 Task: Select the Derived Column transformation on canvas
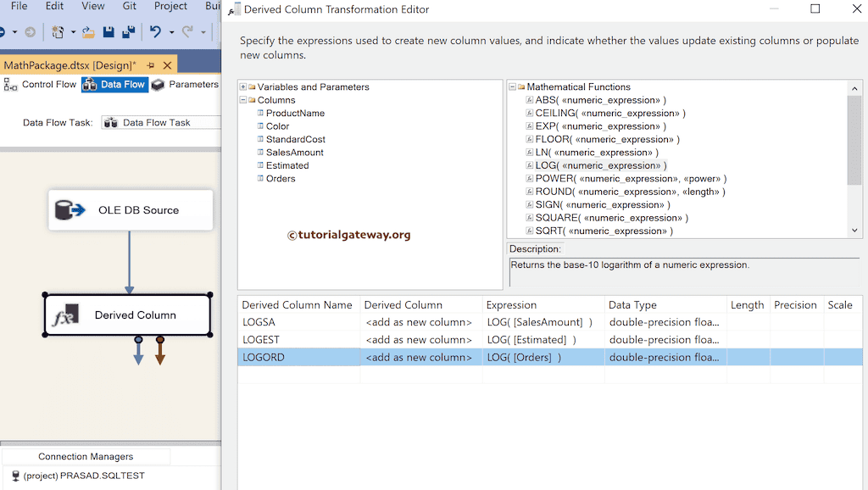point(127,315)
